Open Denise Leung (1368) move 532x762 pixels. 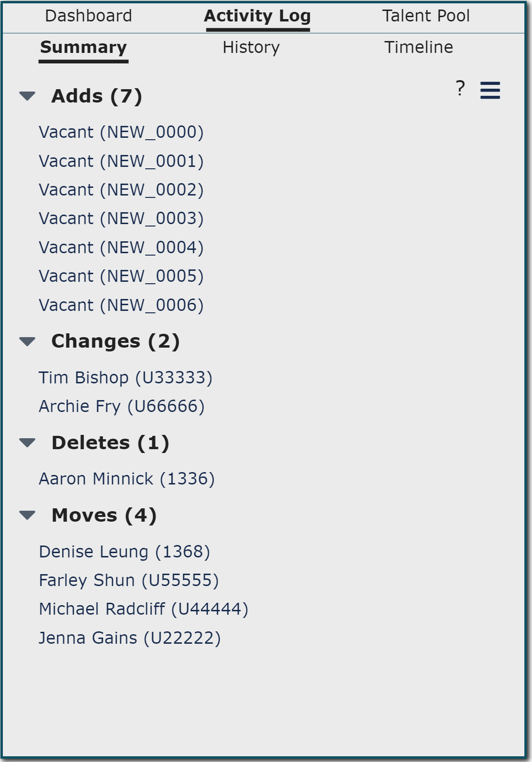124,552
